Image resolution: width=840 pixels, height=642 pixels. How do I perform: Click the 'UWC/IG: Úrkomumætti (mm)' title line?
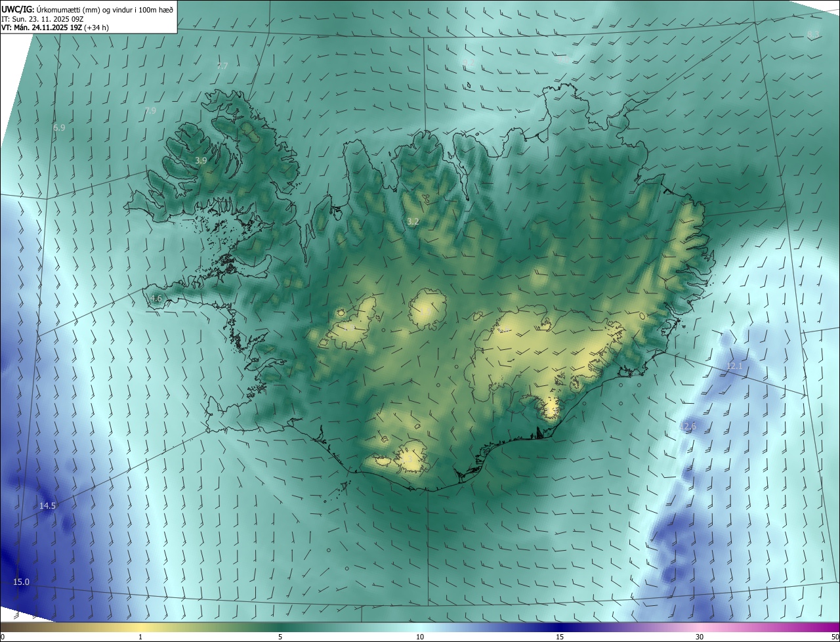click(x=87, y=9)
